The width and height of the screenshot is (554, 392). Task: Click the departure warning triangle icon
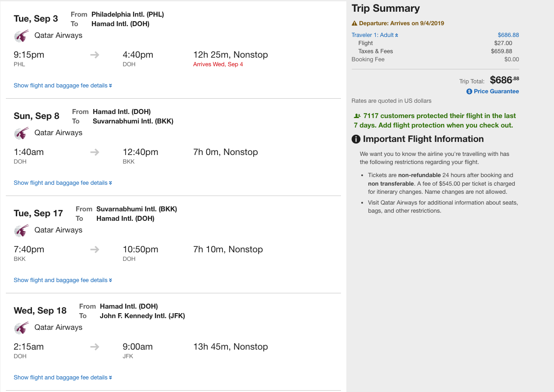(x=354, y=23)
